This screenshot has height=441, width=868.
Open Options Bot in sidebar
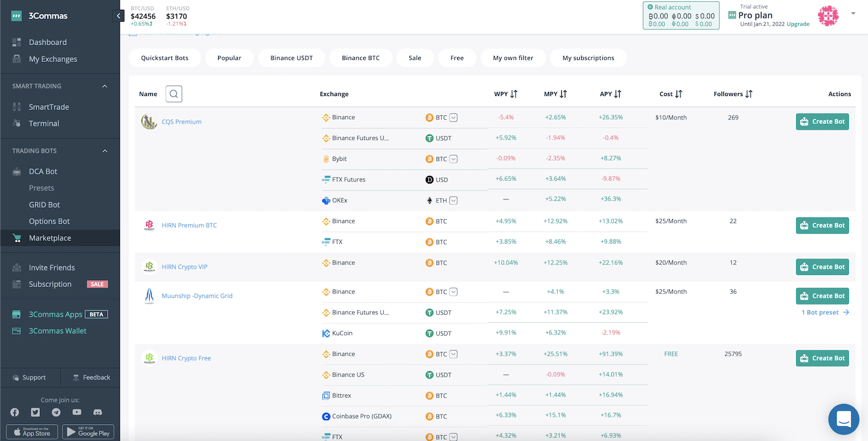(49, 221)
